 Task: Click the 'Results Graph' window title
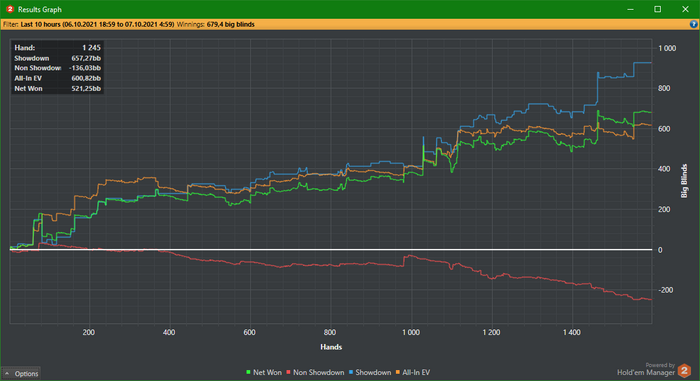40,9
